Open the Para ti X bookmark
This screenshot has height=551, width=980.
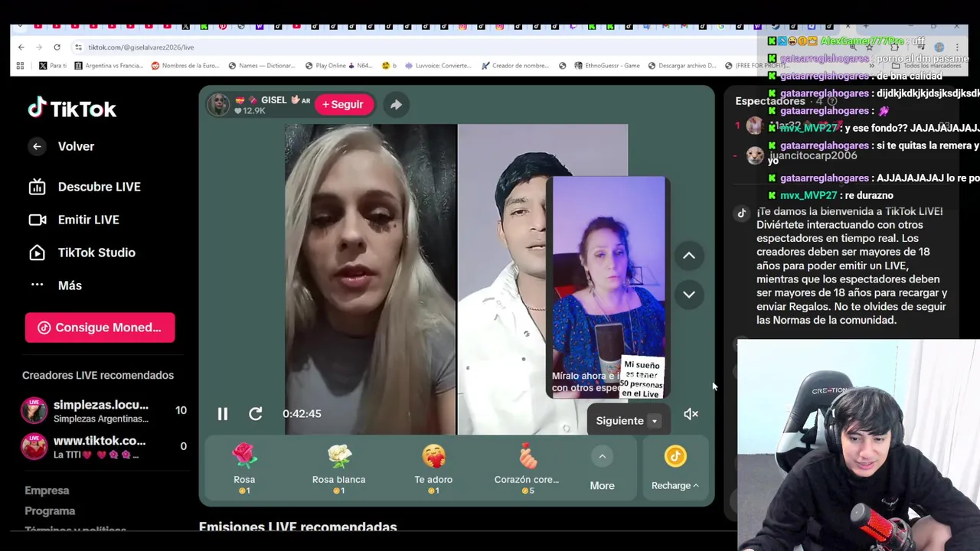point(53,66)
